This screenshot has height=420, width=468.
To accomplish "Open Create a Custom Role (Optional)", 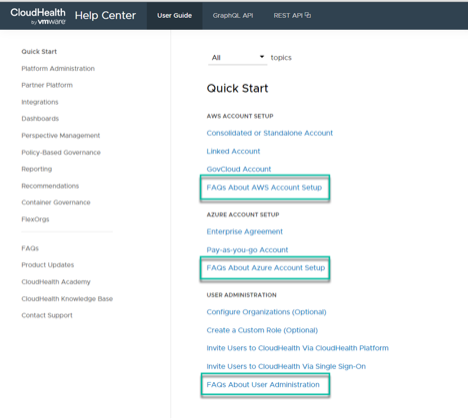I will pyautogui.click(x=262, y=330).
